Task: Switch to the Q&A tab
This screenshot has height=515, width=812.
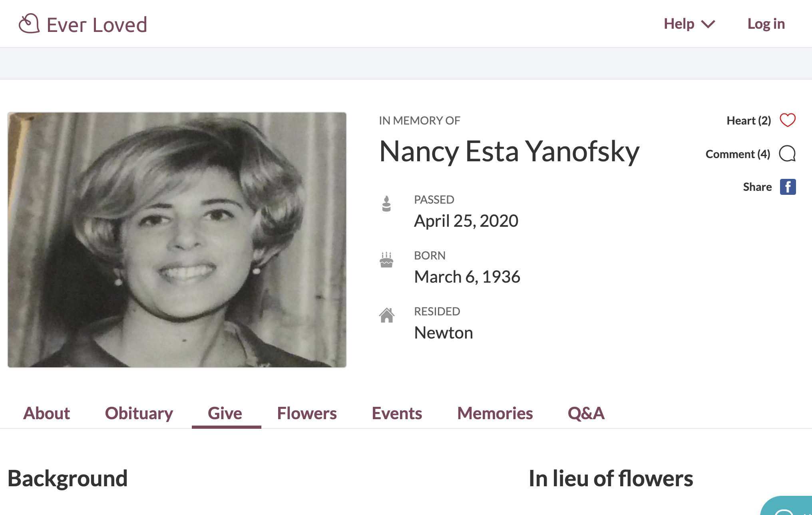Action: (586, 413)
